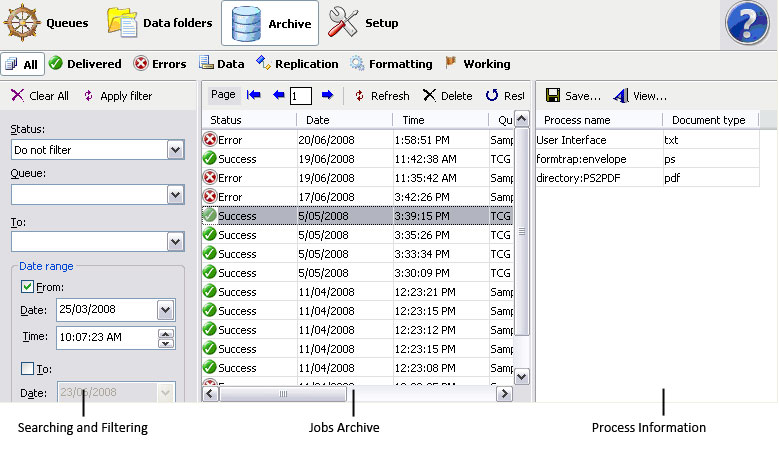Go to previous page arrow
The height and width of the screenshot is (450, 779).
(279, 95)
